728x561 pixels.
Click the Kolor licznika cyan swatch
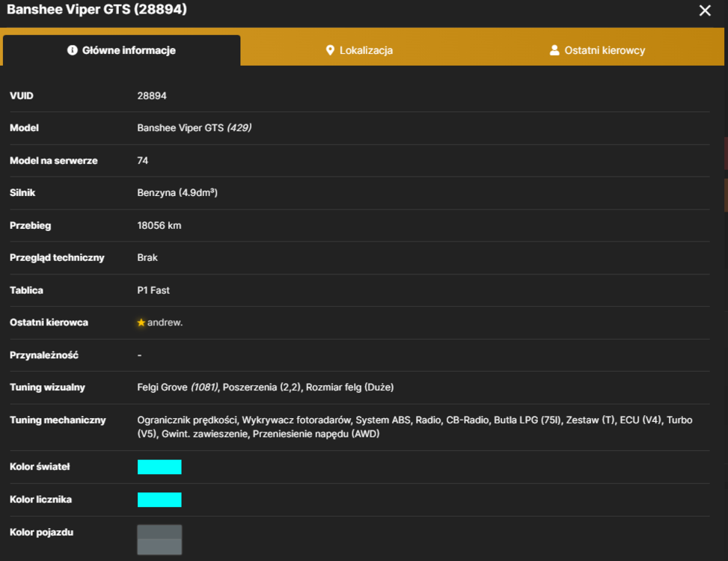(159, 500)
